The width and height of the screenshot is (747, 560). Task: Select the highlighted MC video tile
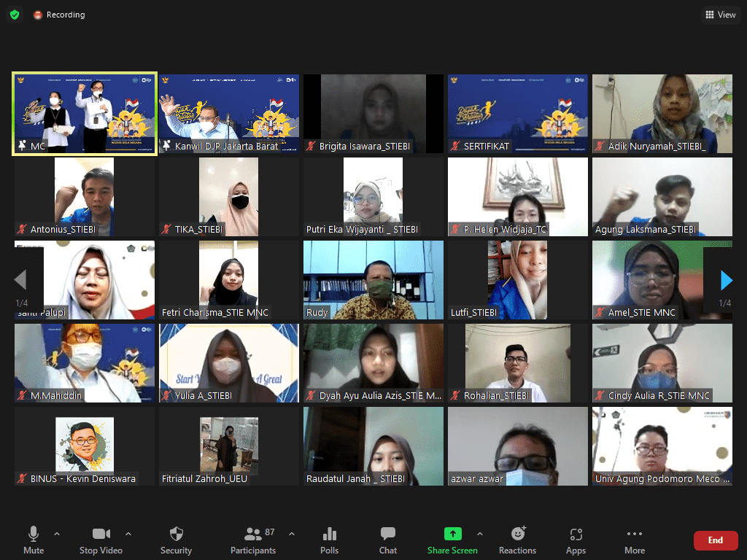click(85, 114)
